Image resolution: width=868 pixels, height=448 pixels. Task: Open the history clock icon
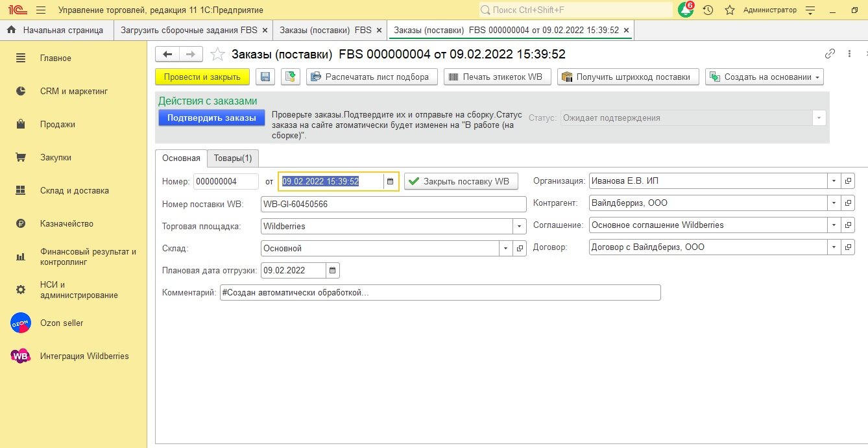click(x=708, y=10)
